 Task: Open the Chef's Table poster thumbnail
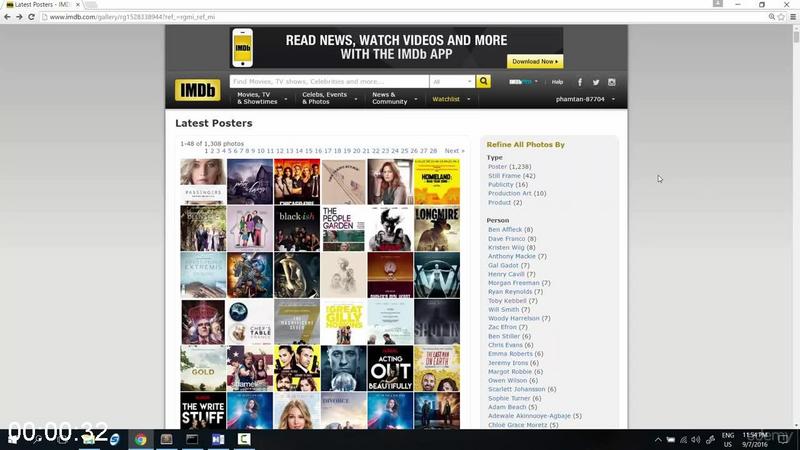coord(250,321)
